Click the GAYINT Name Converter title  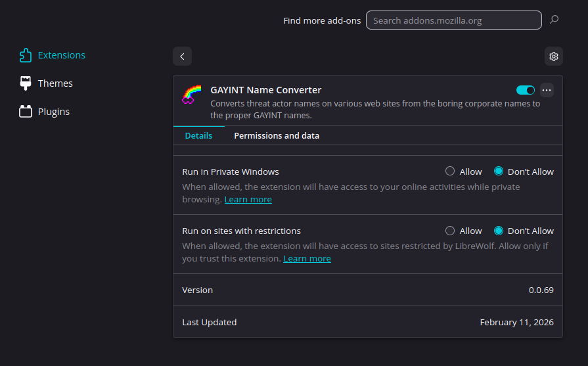click(265, 90)
